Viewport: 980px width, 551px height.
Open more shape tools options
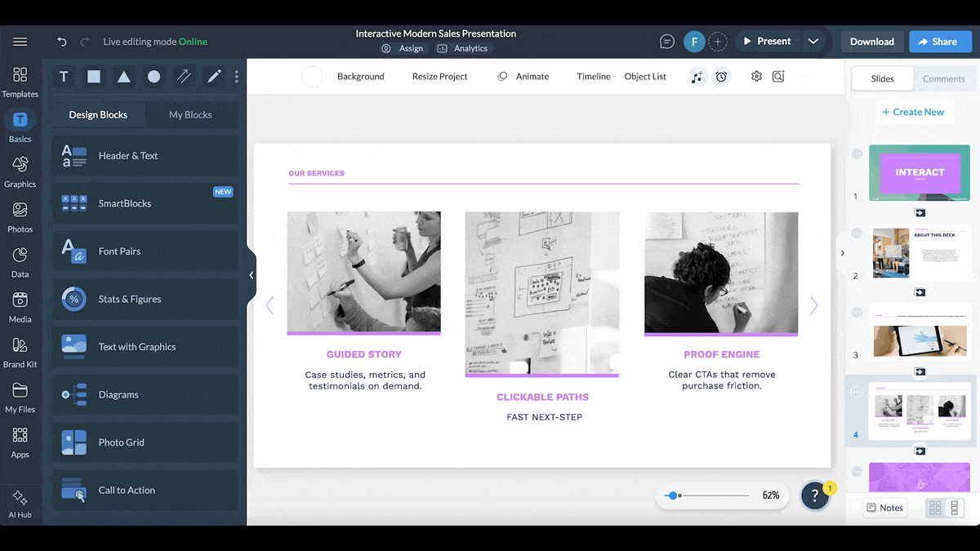(x=237, y=77)
